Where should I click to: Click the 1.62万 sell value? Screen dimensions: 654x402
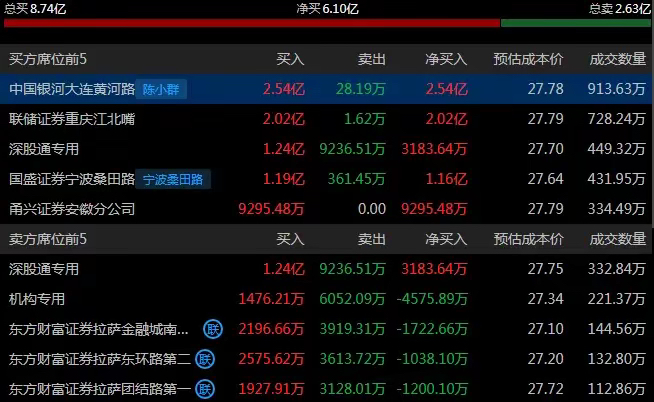[x=365, y=119]
